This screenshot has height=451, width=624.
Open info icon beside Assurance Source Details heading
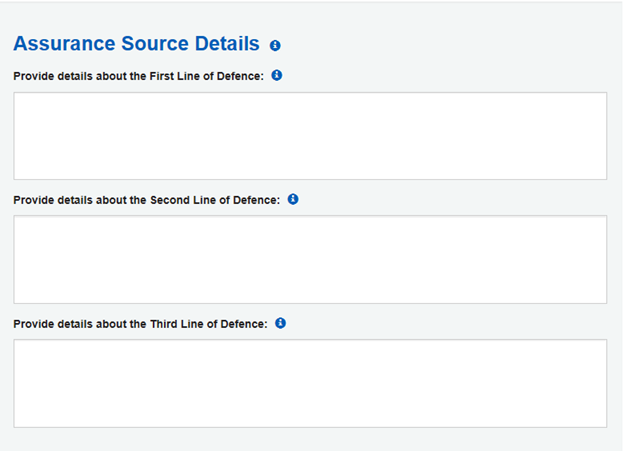click(275, 45)
